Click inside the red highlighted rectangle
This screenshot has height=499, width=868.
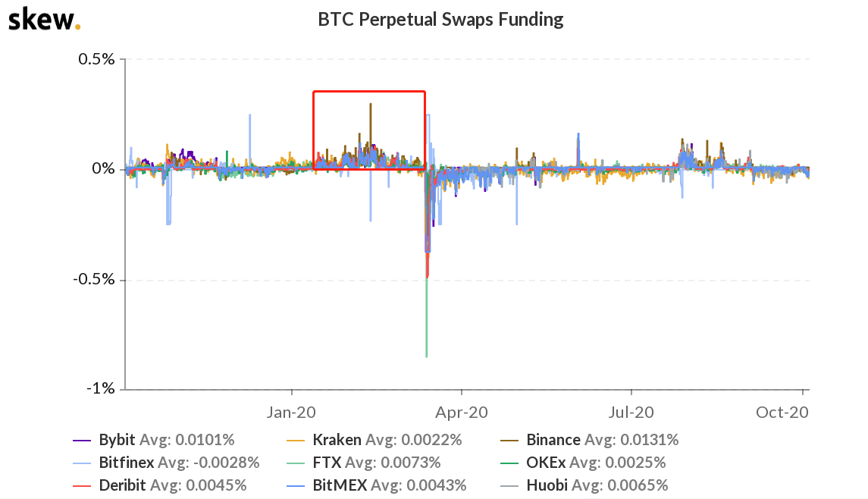(369, 130)
